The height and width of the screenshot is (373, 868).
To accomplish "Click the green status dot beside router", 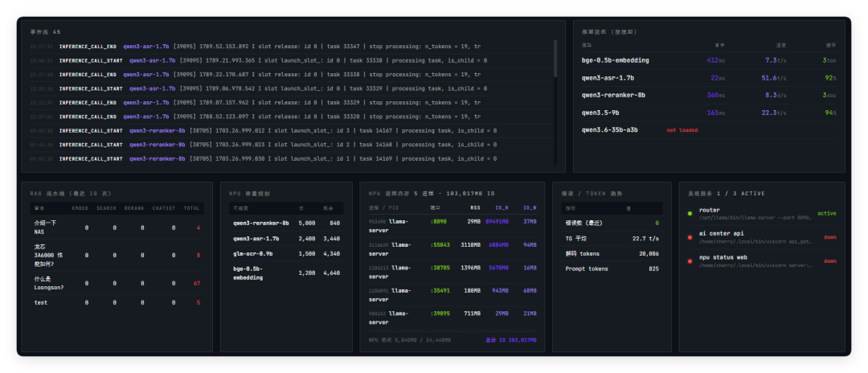I will point(690,214).
